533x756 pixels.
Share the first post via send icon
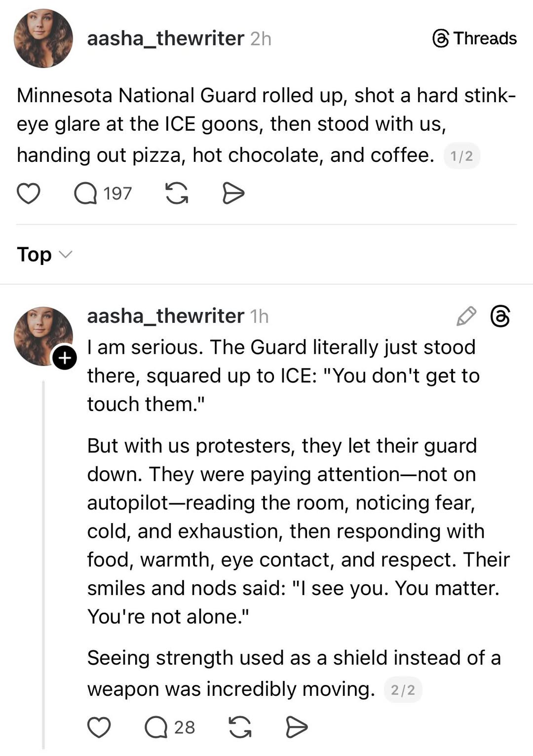click(x=233, y=193)
